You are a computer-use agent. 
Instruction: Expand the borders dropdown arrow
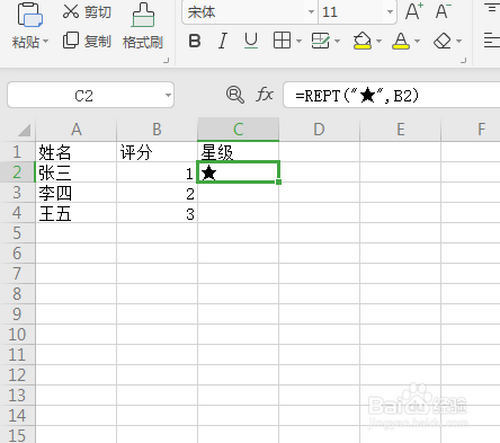[x=299, y=41]
